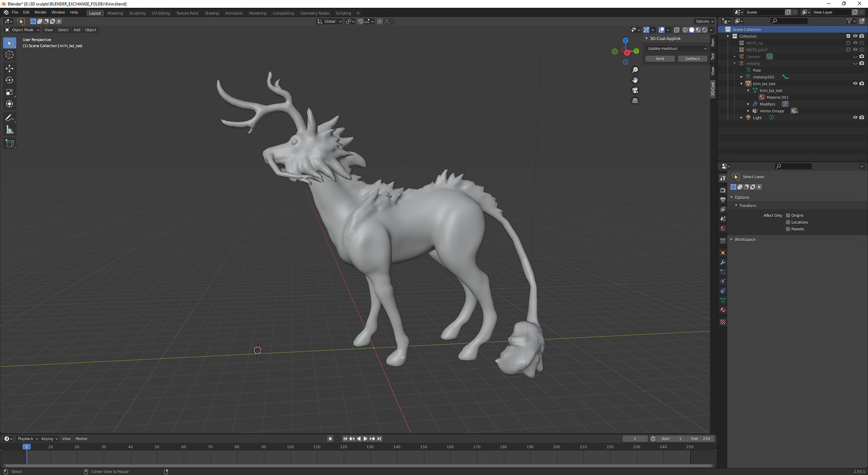The width and height of the screenshot is (868, 475).
Task: Uncheck the Collection exclude checkbox in outliner
Action: 848,36
